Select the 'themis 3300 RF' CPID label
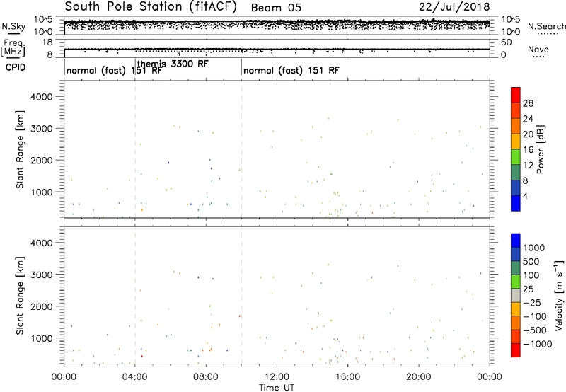The width and height of the screenshot is (566, 392). click(x=173, y=64)
